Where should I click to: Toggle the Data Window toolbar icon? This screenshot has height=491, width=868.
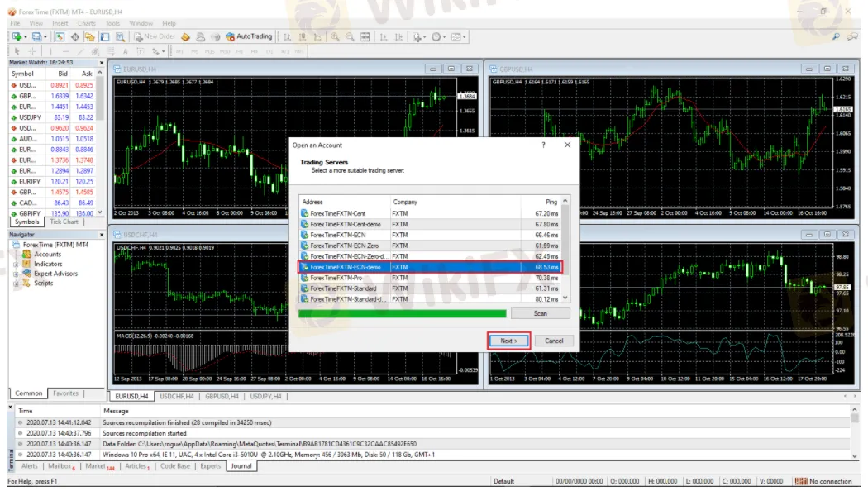click(x=74, y=36)
